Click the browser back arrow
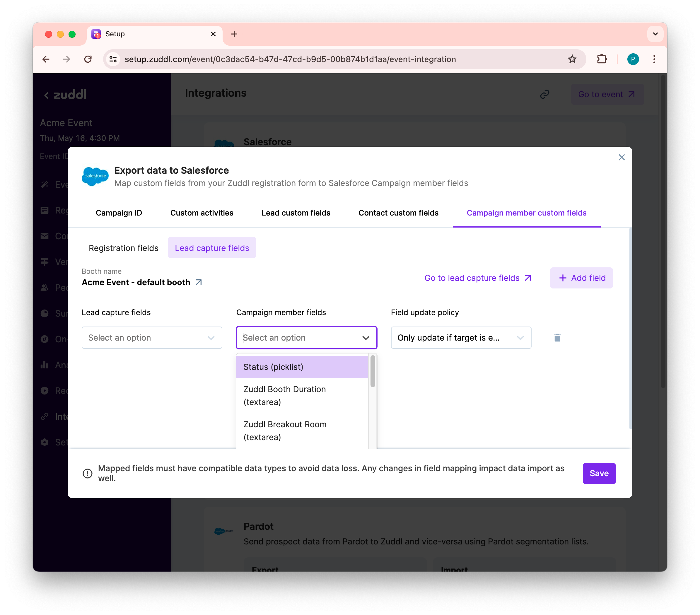 pos(46,59)
